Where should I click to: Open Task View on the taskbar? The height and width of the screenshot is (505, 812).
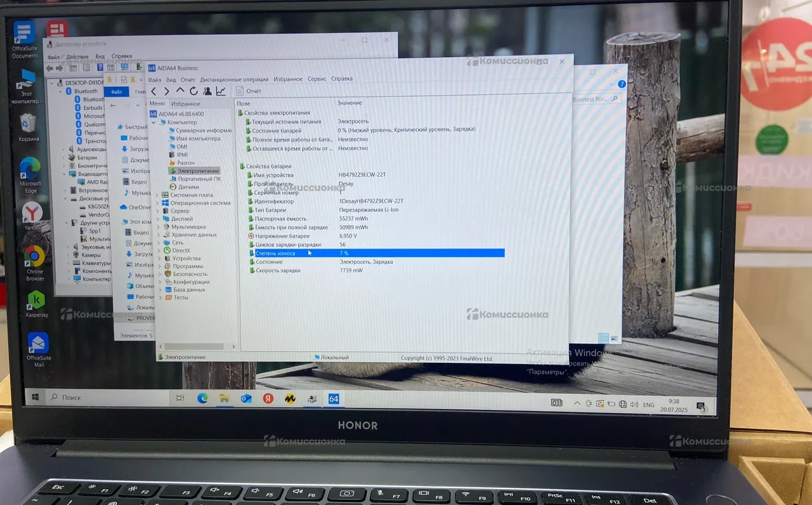[x=181, y=398]
